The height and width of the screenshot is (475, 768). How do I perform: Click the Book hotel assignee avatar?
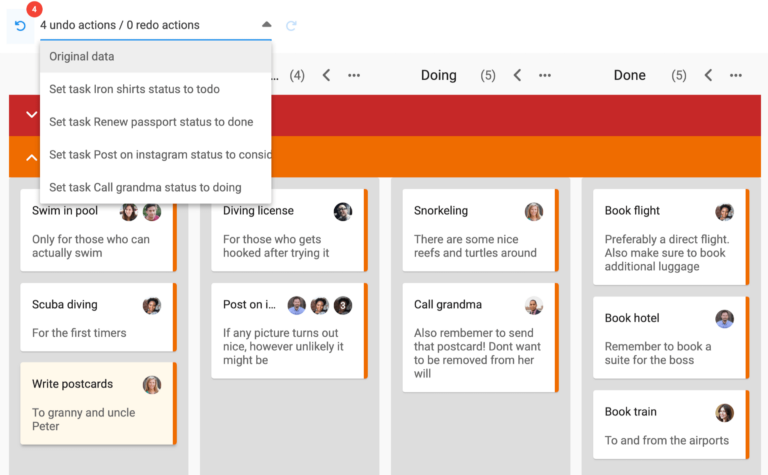[x=724, y=319]
